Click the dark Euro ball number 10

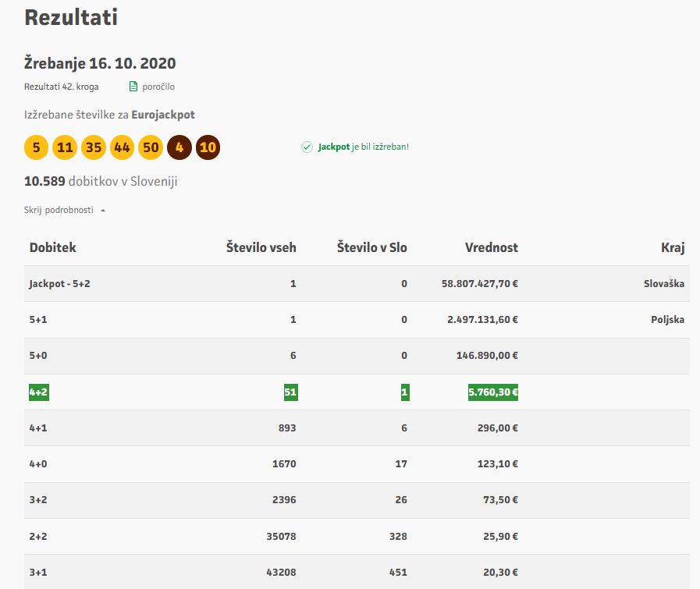pyautogui.click(x=208, y=147)
